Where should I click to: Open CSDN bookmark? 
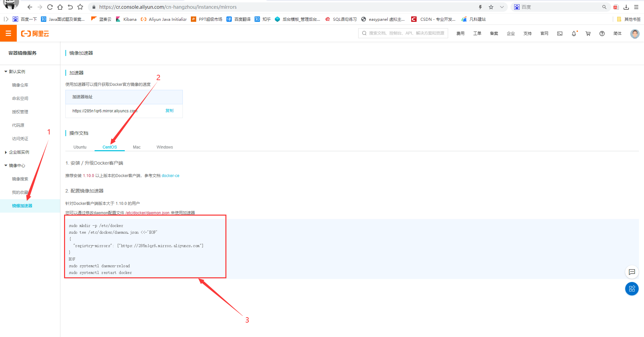[x=433, y=19]
